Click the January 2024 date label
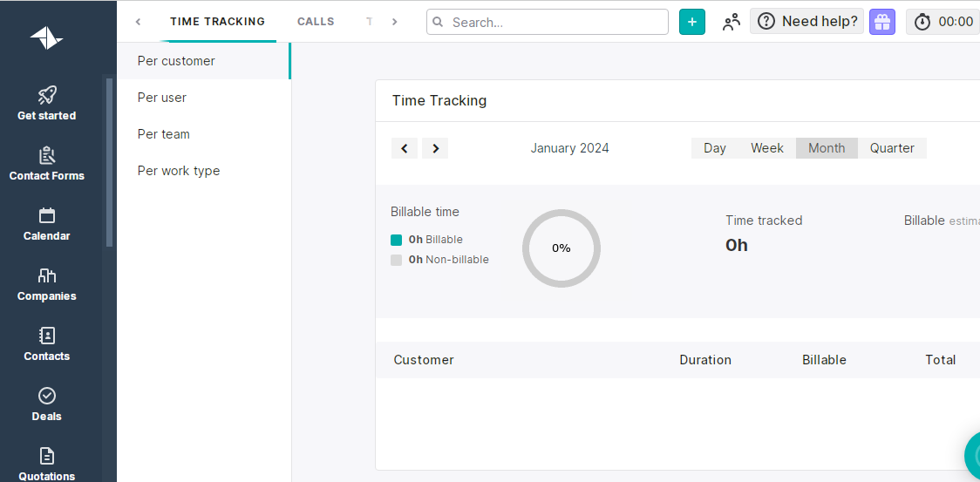 (569, 148)
